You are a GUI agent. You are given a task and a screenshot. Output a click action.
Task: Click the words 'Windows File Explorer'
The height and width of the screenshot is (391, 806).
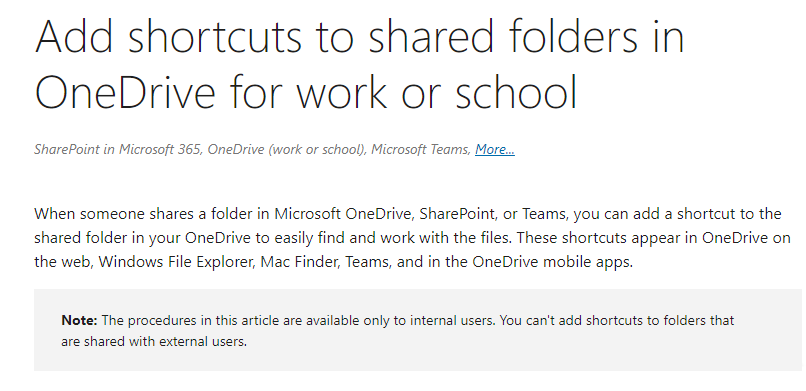pyautogui.click(x=175, y=262)
